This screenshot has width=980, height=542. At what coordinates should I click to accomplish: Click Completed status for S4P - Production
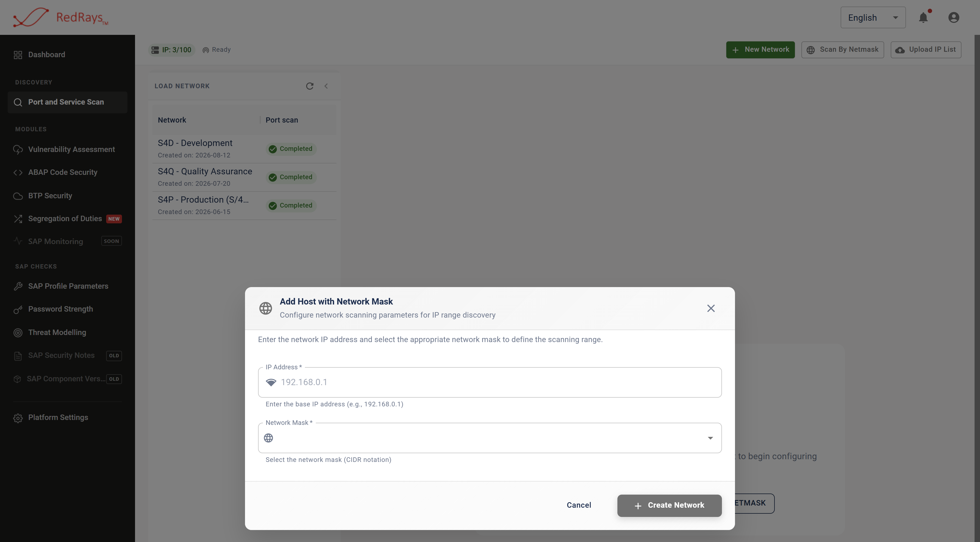291,206
